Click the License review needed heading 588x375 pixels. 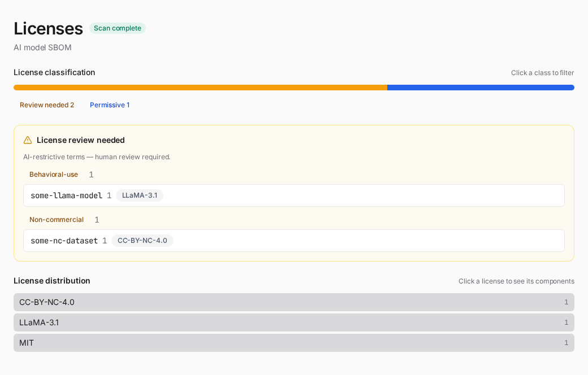pos(81,140)
